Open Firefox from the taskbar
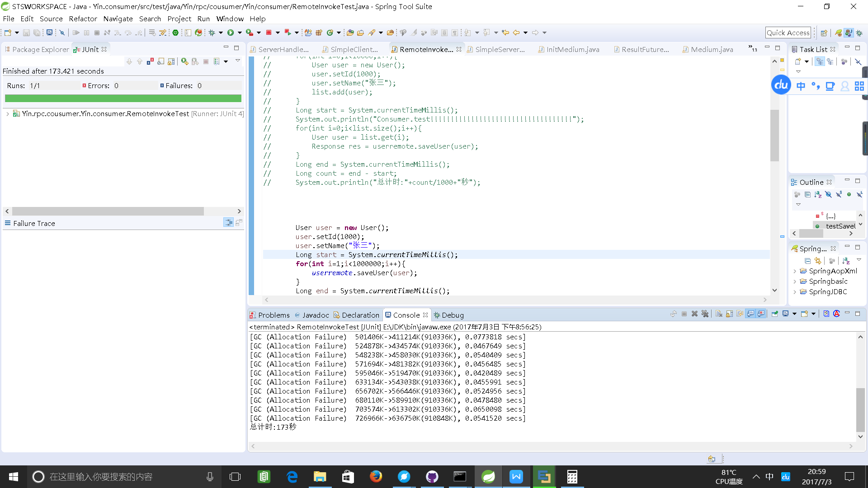868x488 pixels. click(x=376, y=477)
